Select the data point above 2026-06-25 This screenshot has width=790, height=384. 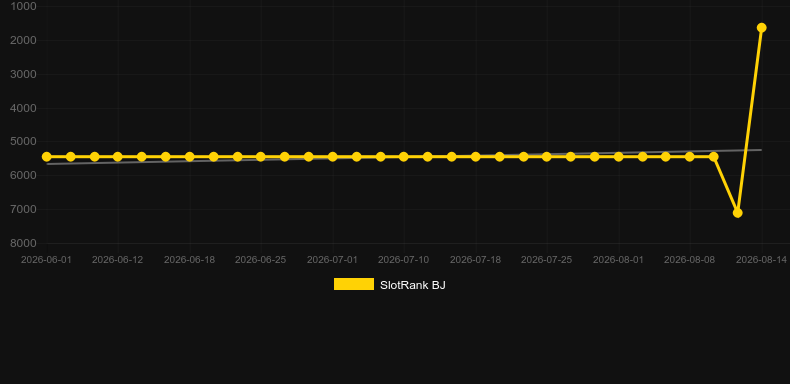(260, 157)
